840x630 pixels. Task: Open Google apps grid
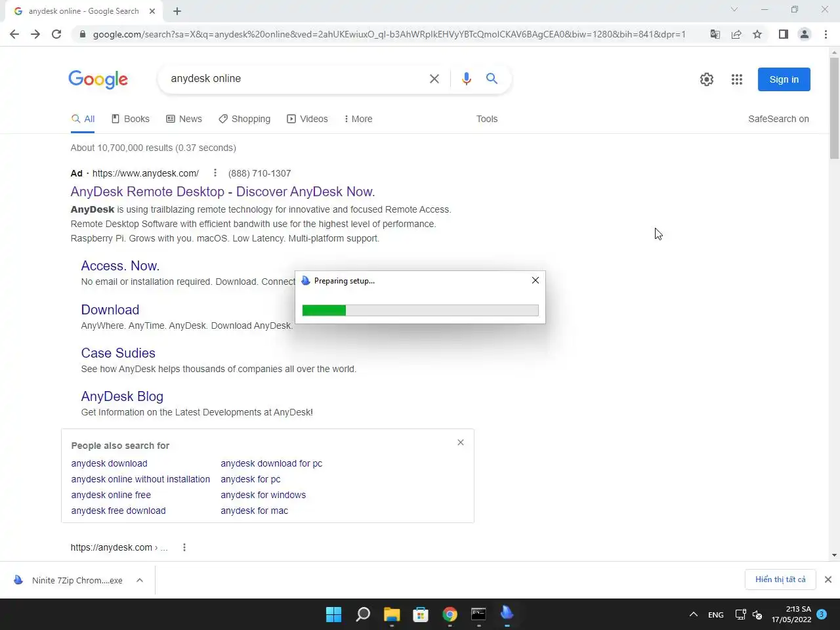(x=737, y=79)
